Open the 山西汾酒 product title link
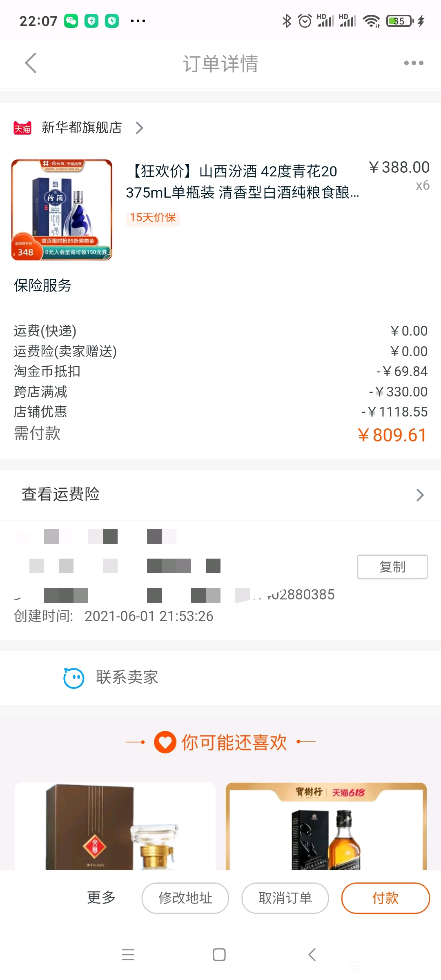The height and width of the screenshot is (980, 441). pyautogui.click(x=243, y=182)
